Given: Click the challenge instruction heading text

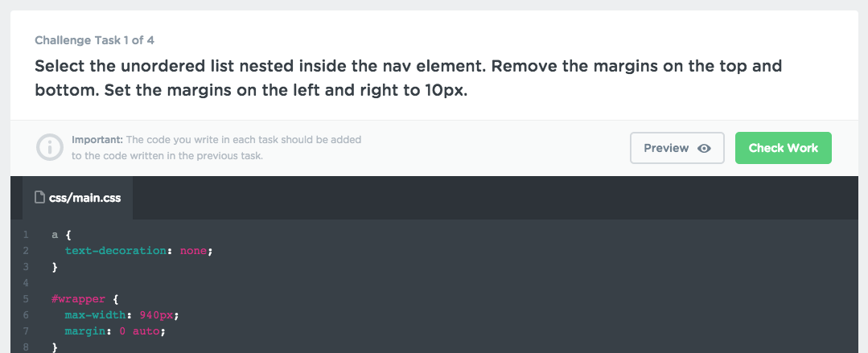Looking at the screenshot, I should [408, 78].
